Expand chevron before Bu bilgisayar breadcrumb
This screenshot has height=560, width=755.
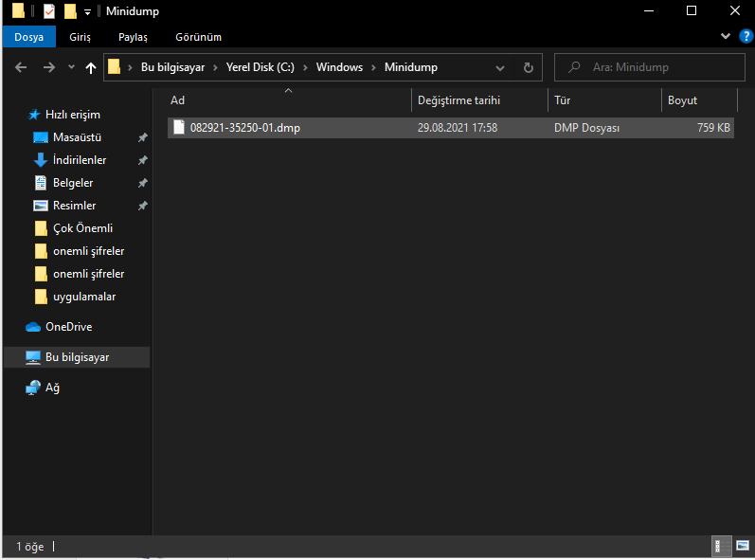(130, 68)
